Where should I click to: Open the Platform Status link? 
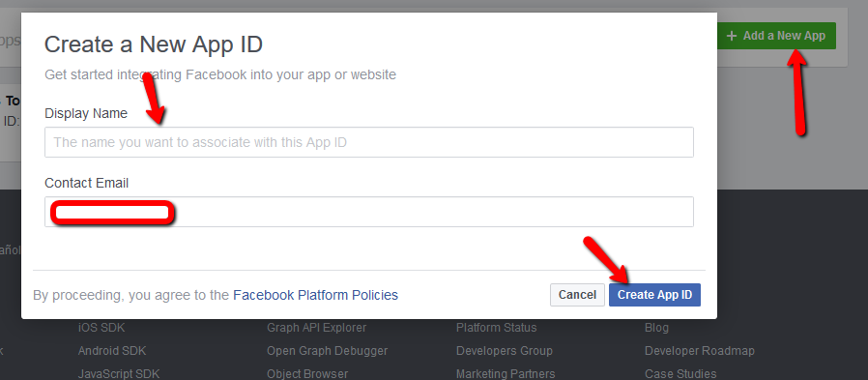coord(496,328)
